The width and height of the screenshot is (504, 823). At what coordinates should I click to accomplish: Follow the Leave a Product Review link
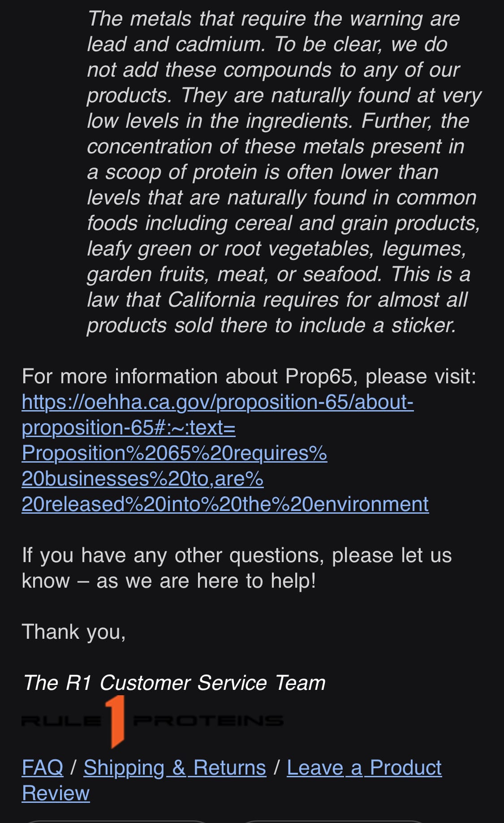[364, 767]
